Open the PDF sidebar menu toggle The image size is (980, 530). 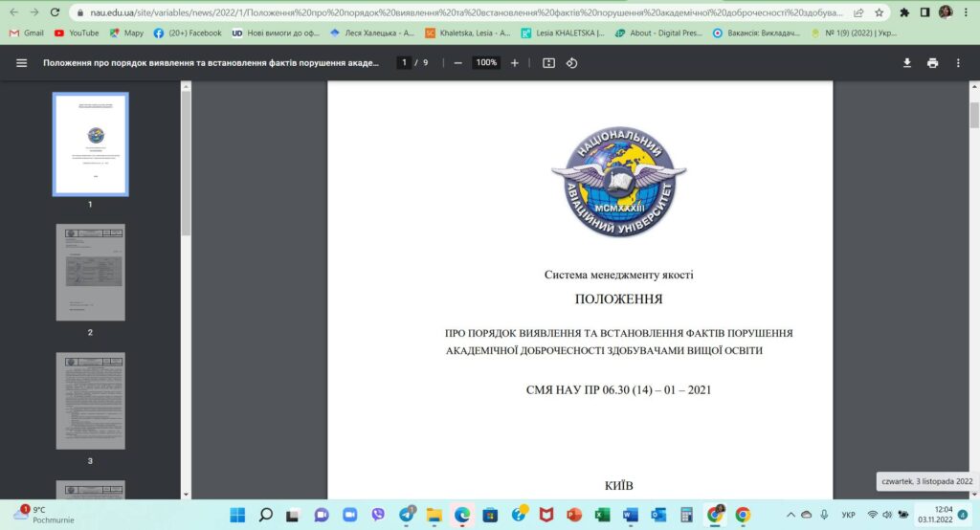22,63
